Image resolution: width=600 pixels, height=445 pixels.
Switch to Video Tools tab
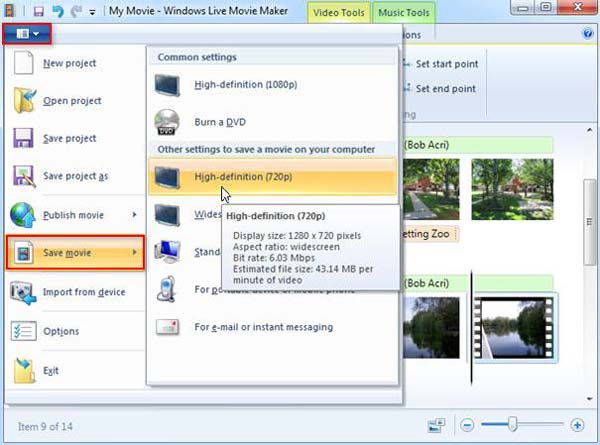[339, 13]
